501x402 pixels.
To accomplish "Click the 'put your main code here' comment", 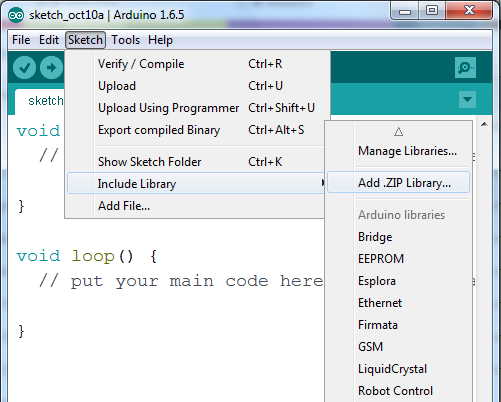I will (197, 281).
